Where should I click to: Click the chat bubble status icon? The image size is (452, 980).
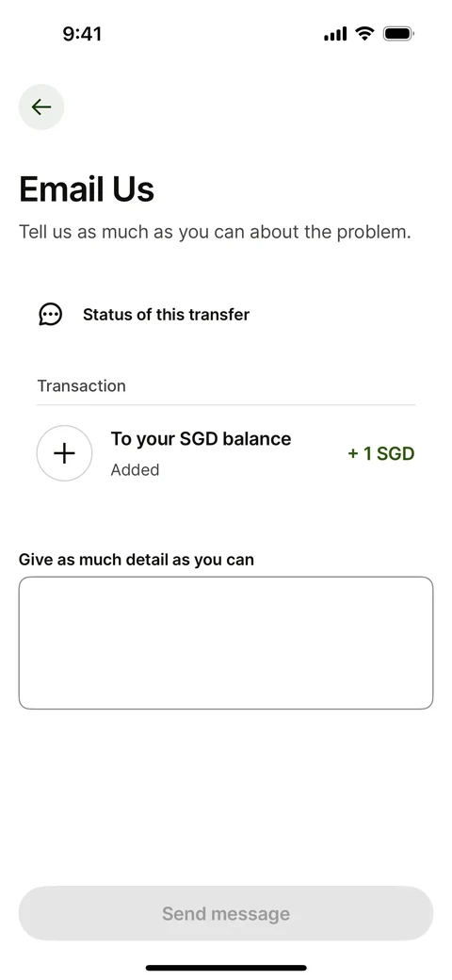coord(50,315)
